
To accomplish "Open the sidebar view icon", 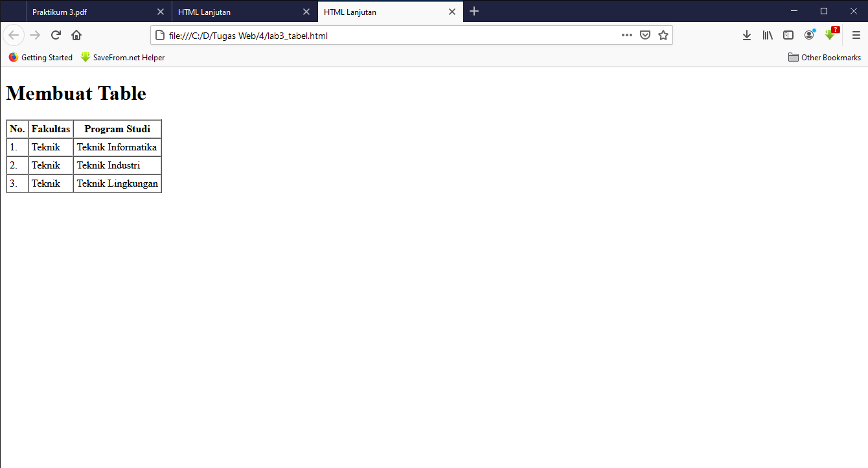I will pyautogui.click(x=788, y=35).
